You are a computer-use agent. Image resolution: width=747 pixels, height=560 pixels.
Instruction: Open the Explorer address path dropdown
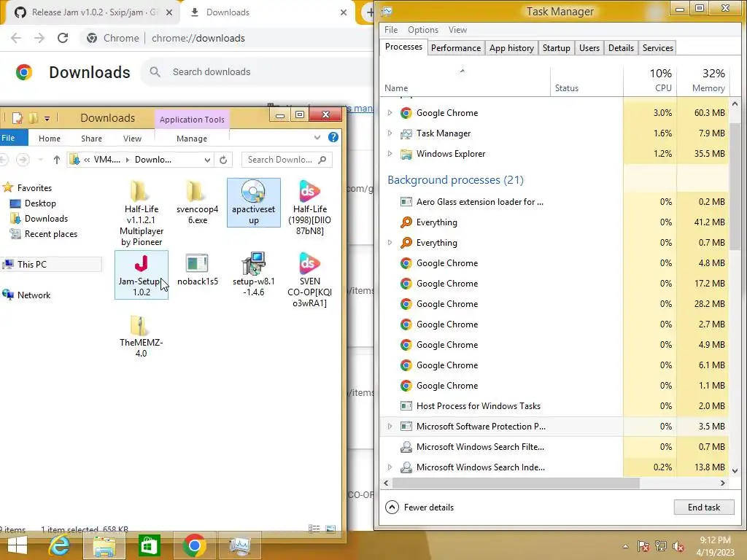207,160
